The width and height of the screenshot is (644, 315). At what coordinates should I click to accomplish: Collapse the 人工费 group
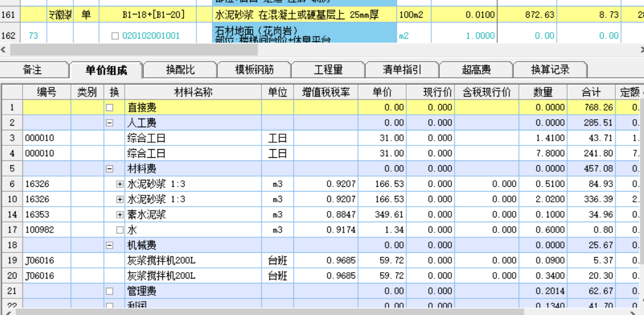point(109,123)
